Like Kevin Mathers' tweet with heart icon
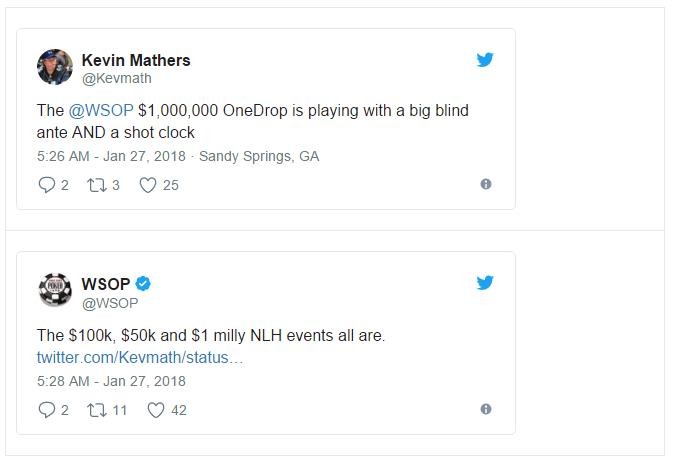The width and height of the screenshot is (673, 463). click(x=147, y=185)
